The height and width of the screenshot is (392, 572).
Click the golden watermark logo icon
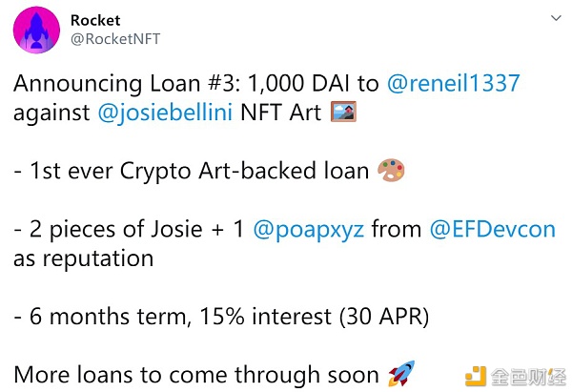tap(476, 377)
